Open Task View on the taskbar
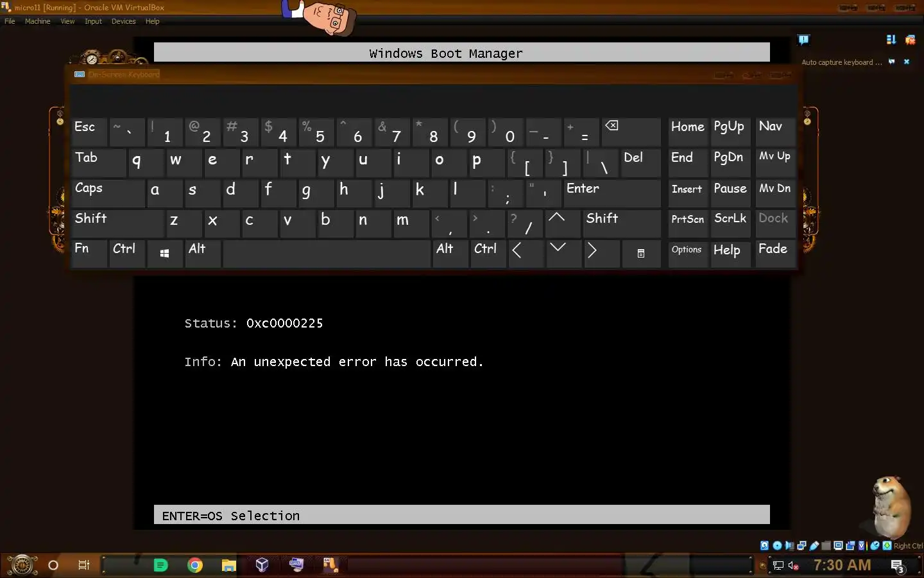The width and height of the screenshot is (924, 578). [x=83, y=565]
